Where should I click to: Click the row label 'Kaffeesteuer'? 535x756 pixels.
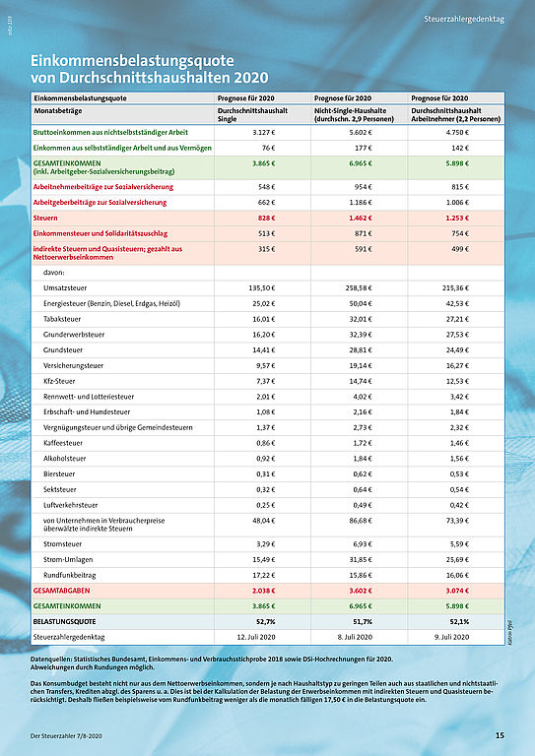(x=63, y=443)
